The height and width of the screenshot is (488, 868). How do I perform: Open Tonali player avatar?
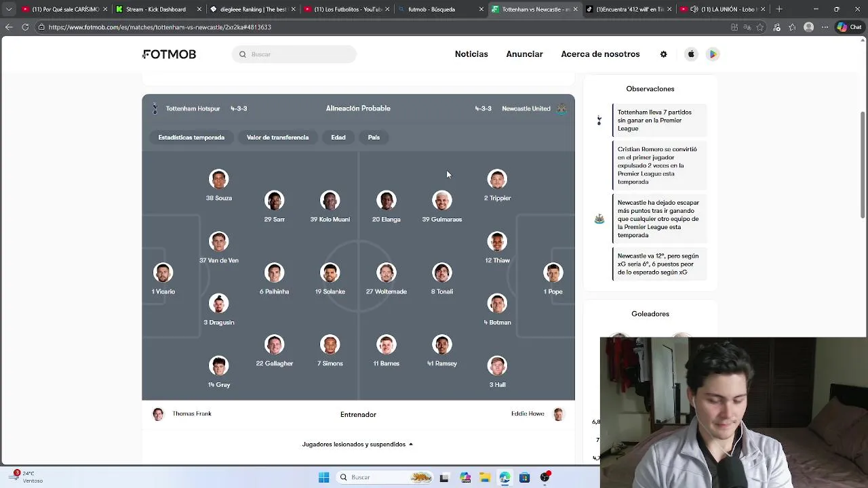(441, 272)
